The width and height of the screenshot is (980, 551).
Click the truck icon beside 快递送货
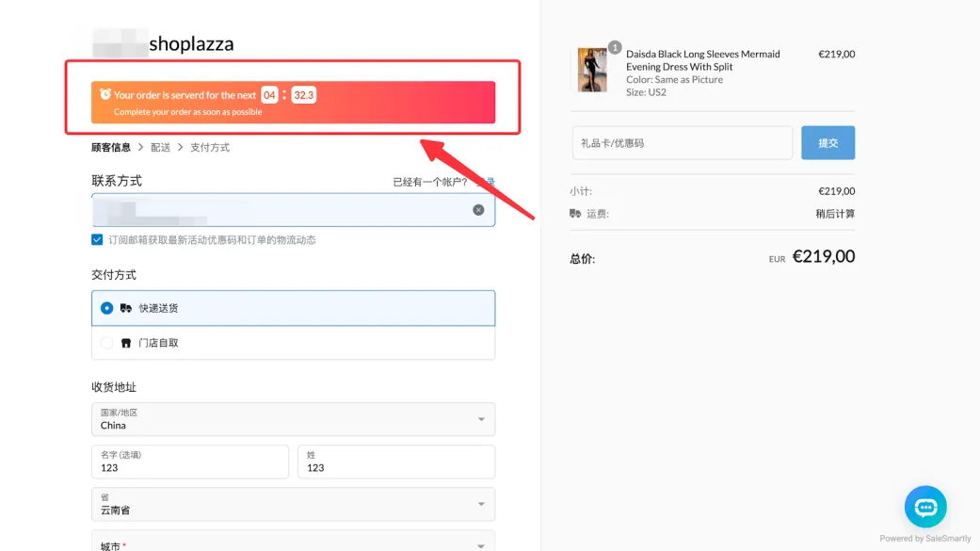[126, 308]
